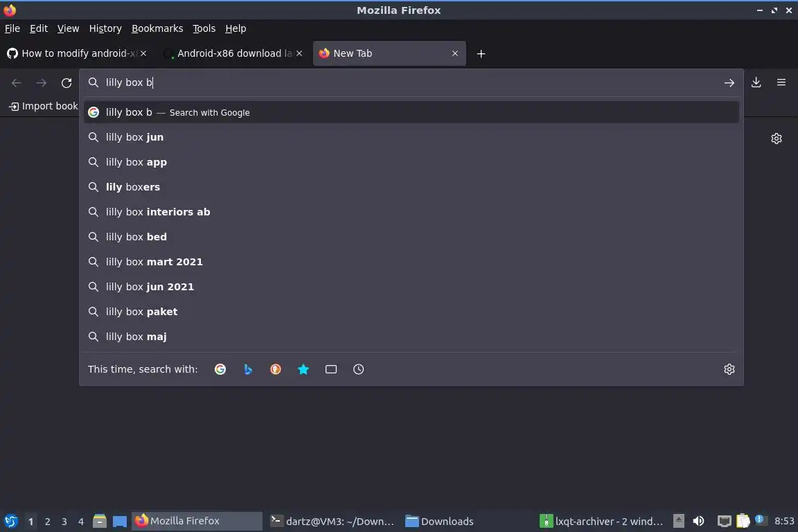Close the How to modify android-x tab
This screenshot has width=798, height=532.
143,53
